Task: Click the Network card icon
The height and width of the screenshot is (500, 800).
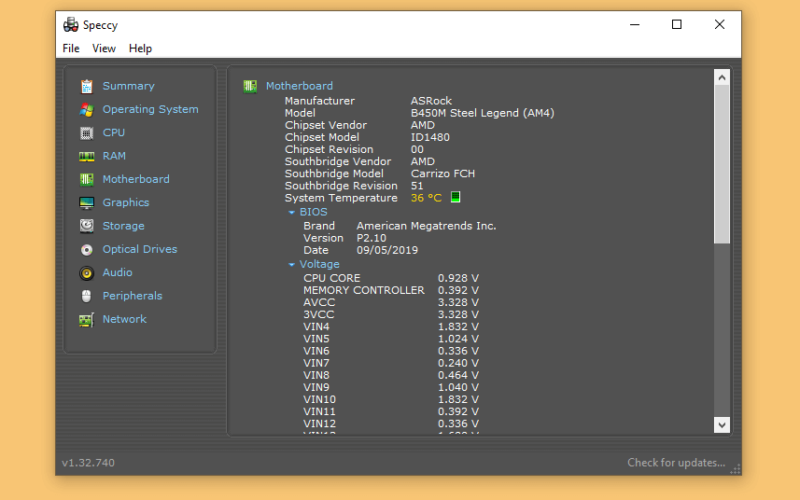Action: (87, 320)
